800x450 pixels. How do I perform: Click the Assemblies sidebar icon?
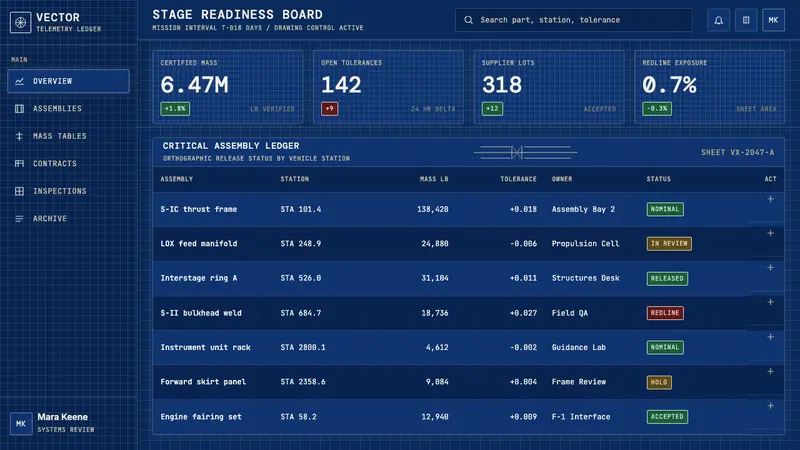pyautogui.click(x=19, y=109)
